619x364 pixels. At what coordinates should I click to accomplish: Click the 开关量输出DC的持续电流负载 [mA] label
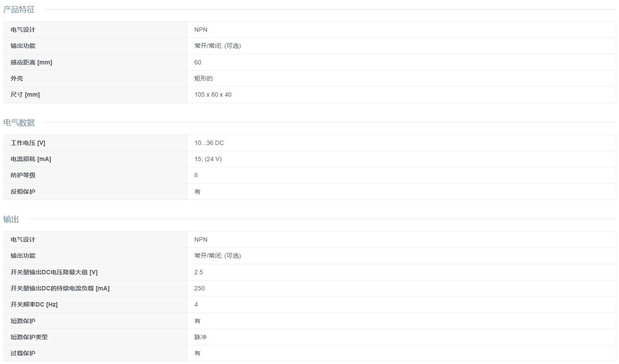click(x=60, y=288)
